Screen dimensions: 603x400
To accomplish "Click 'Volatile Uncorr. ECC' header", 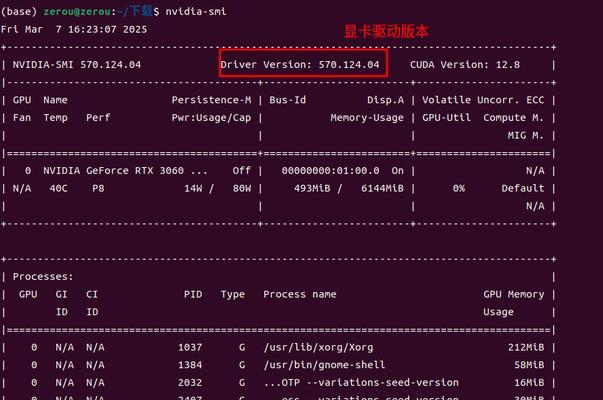I will (483, 100).
